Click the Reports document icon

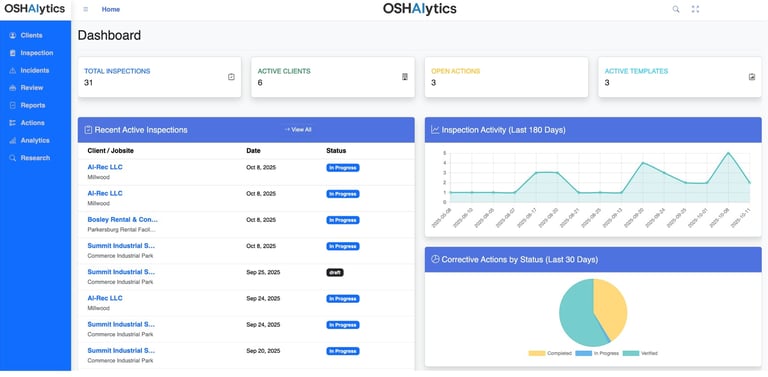13,105
